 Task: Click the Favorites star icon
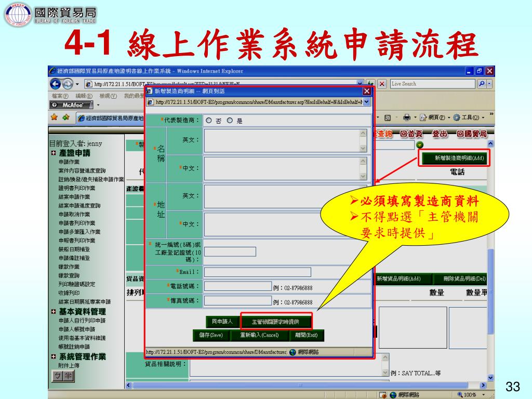54,117
